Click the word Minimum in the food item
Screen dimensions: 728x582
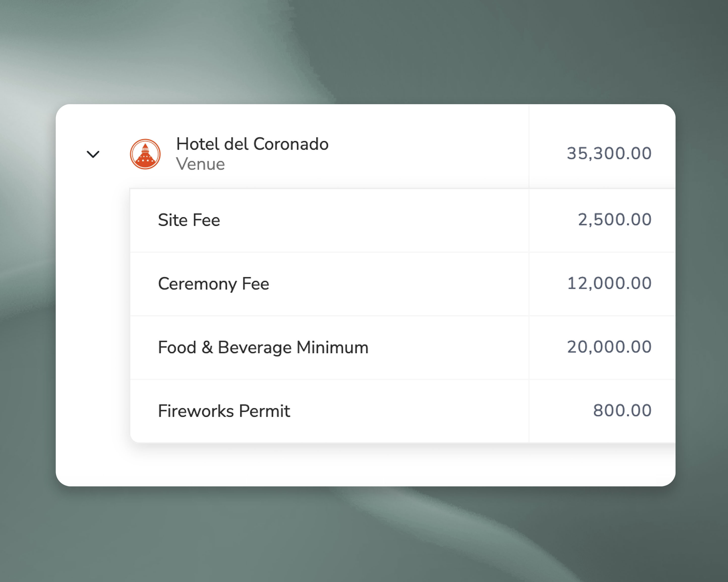point(332,348)
